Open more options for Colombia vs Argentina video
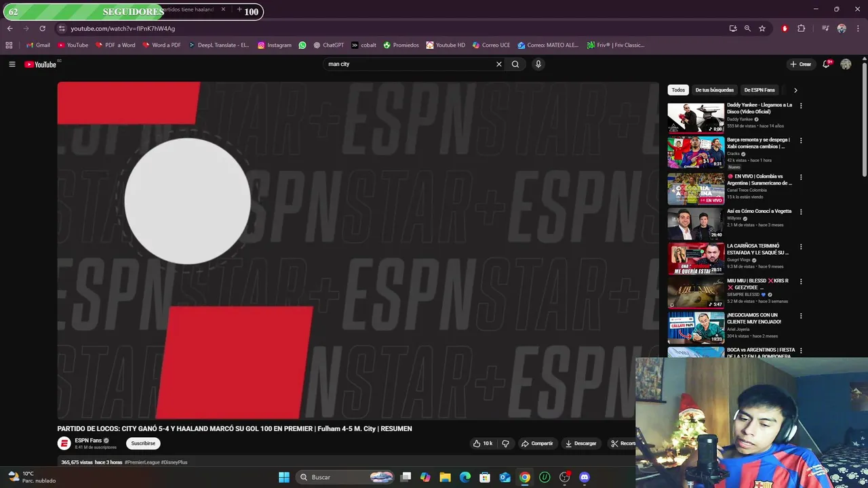This screenshot has width=868, height=488. pyautogui.click(x=801, y=177)
